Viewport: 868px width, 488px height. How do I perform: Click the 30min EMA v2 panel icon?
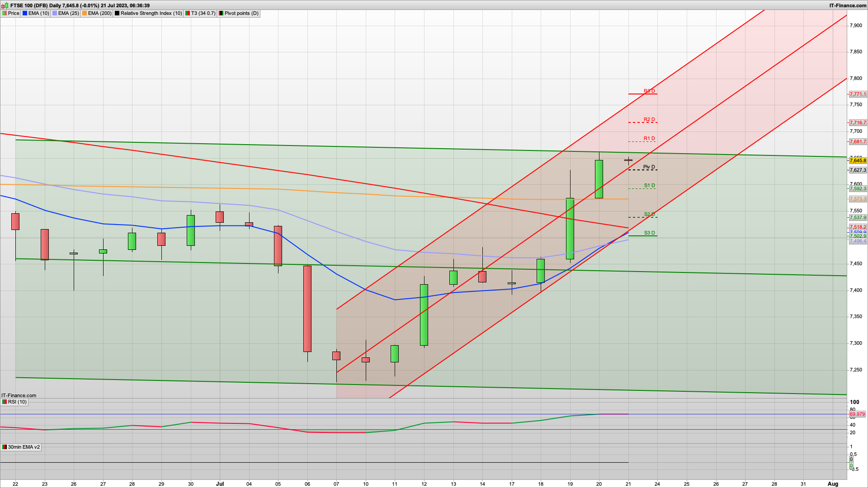(x=5, y=447)
